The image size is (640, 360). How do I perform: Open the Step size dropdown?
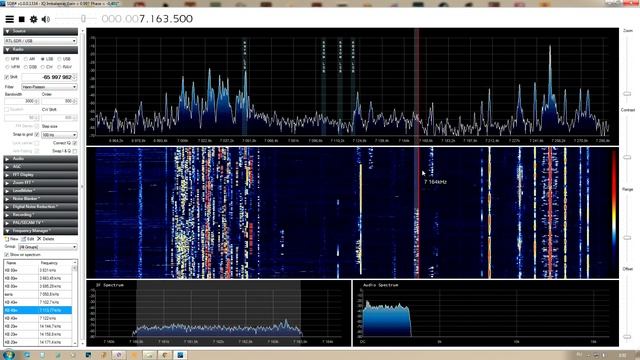coord(59,135)
